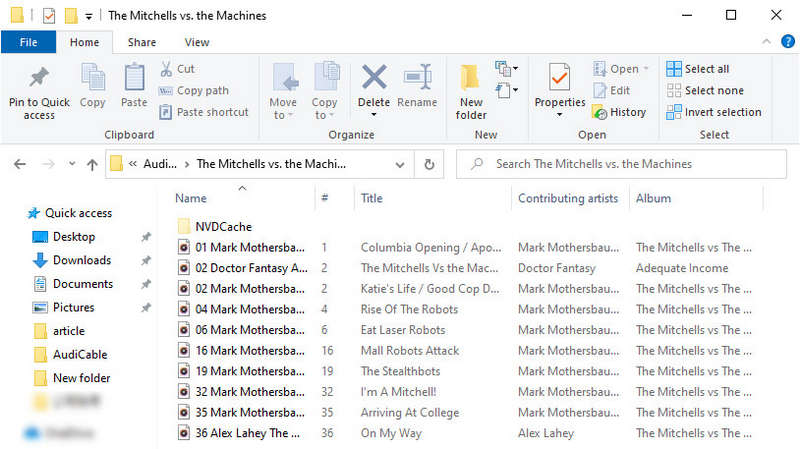Switch to the Home ribbon tab
Screen dimensions: 800x449
tap(85, 42)
